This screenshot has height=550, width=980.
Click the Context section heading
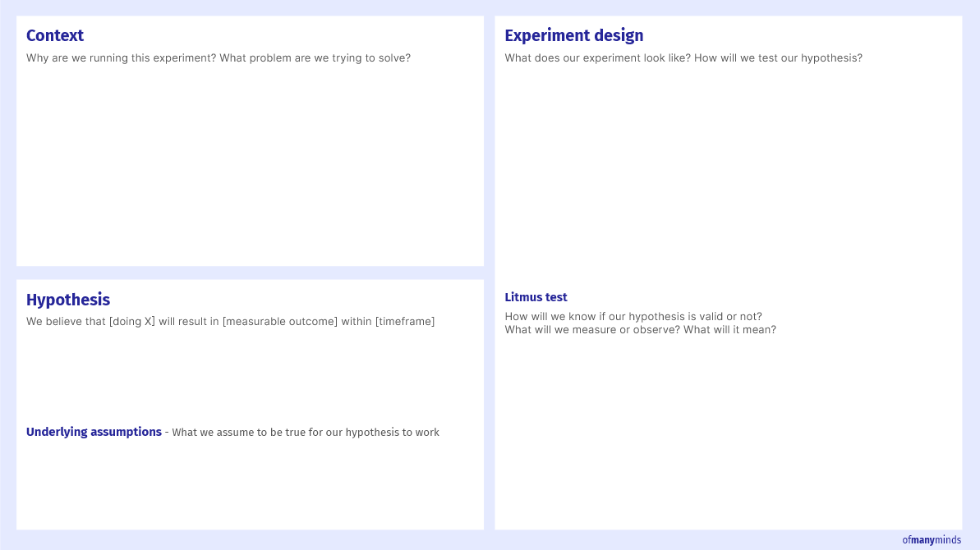pyautogui.click(x=55, y=35)
